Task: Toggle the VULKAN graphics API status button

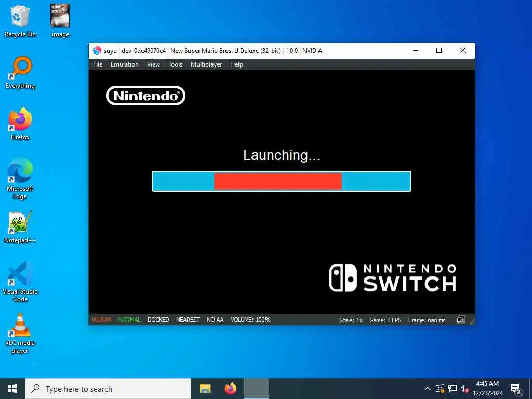Action: tap(101, 320)
